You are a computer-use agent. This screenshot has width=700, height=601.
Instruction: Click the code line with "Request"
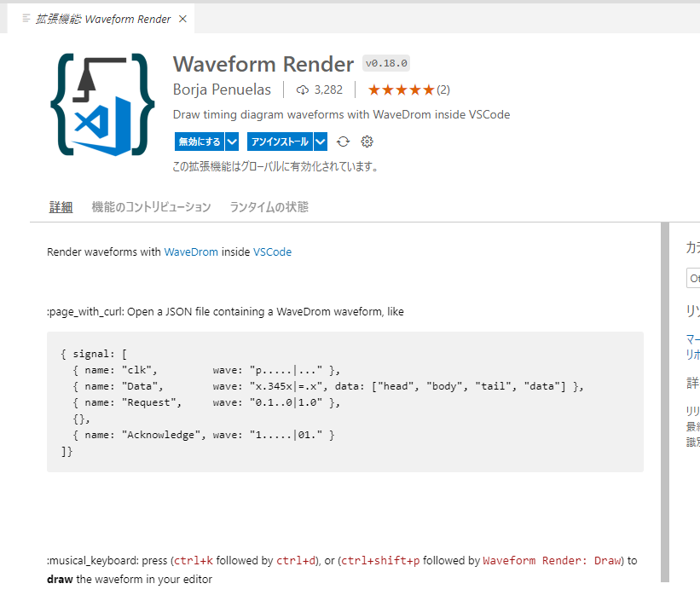[x=206, y=402]
